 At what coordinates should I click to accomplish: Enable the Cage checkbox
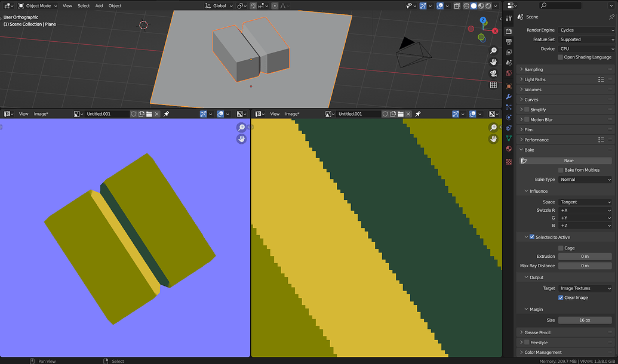coord(561,248)
